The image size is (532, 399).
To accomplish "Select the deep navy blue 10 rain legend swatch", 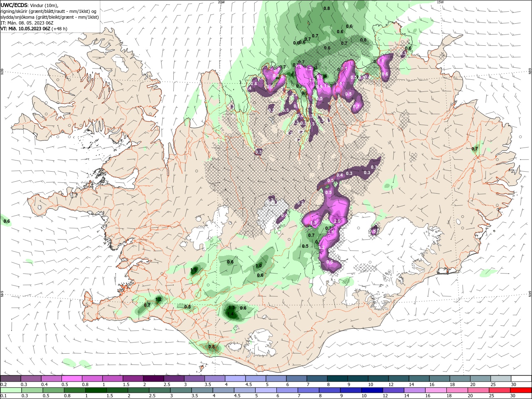I will click(x=372, y=390).
